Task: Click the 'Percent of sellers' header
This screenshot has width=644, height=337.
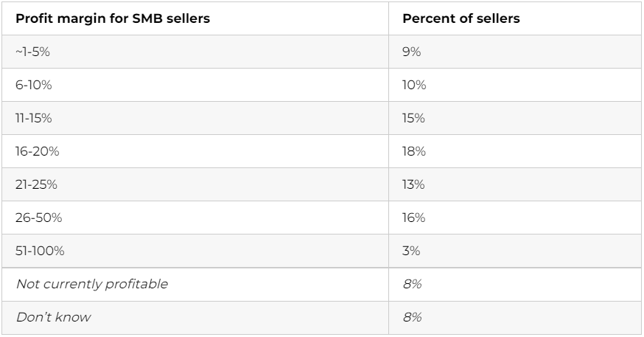Action: click(461, 19)
